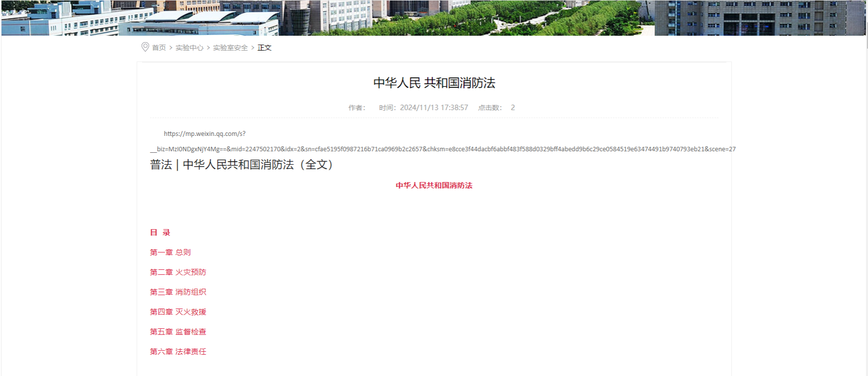This screenshot has width=868, height=376.
Task: Click the publish time 2024/11/13 17:38:57
Action: (x=434, y=108)
